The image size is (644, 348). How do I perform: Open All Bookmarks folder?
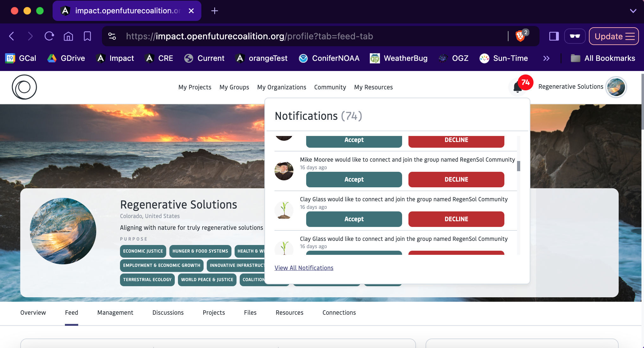(x=603, y=58)
